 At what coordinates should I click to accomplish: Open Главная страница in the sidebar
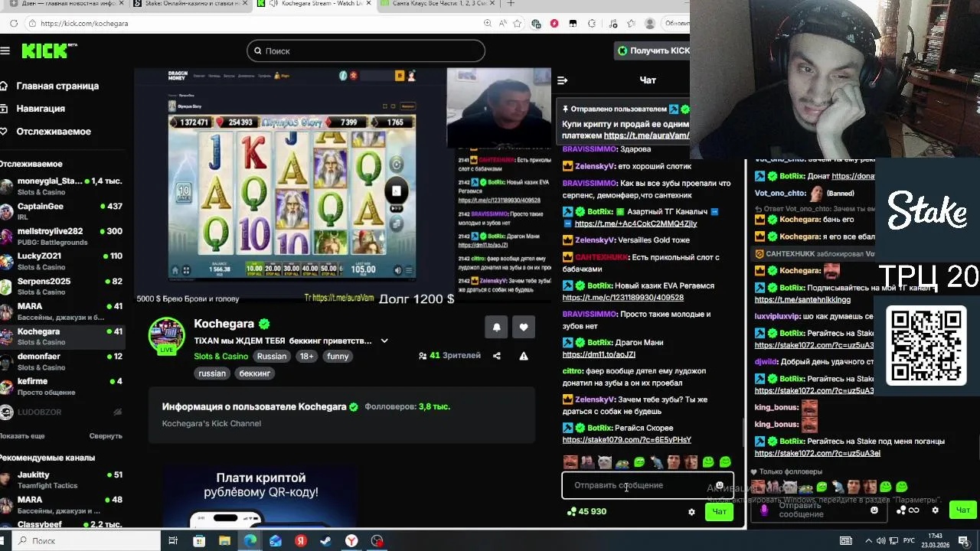point(50,86)
